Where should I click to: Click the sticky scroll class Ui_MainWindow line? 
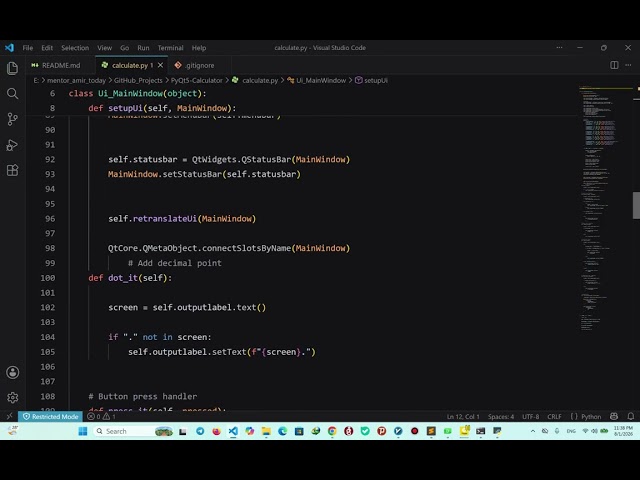coord(137,93)
